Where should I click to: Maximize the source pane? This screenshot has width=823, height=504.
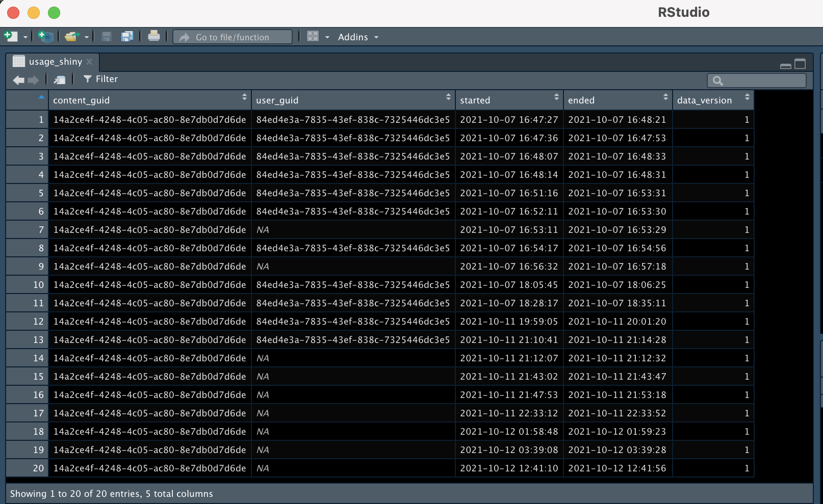click(800, 64)
